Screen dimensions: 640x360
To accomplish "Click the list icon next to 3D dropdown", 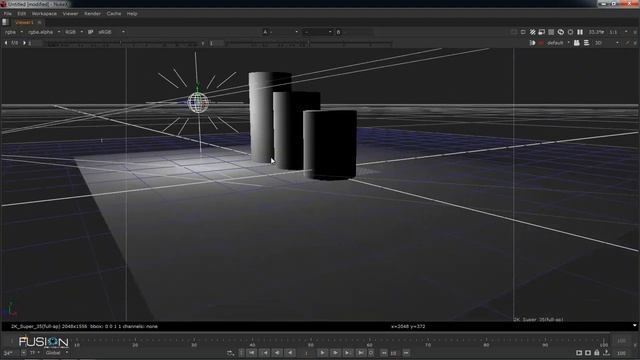I will point(587,43).
